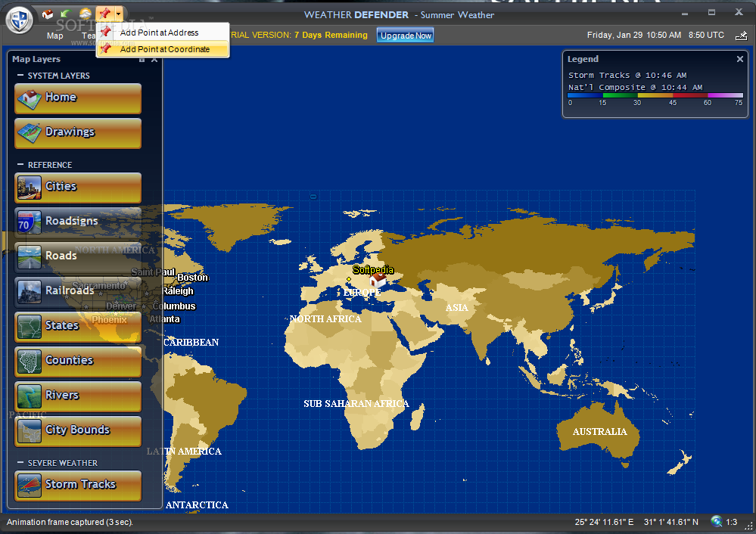Click the latitude readout in status bar
The height and width of the screenshot is (534, 756).
670,522
